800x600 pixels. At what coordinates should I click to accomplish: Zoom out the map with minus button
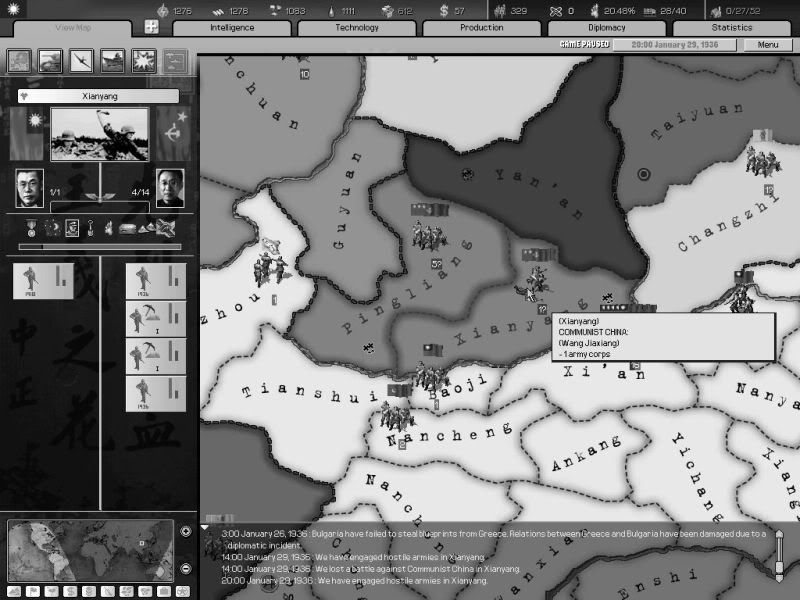[x=186, y=568]
